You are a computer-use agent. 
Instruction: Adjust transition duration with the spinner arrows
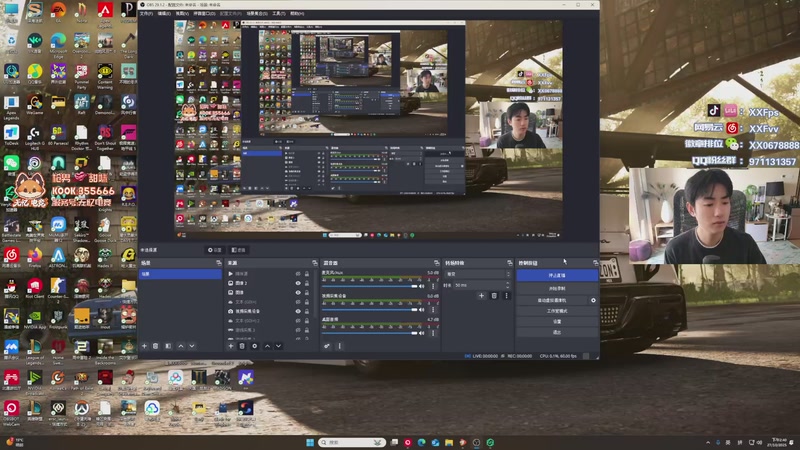pos(508,285)
